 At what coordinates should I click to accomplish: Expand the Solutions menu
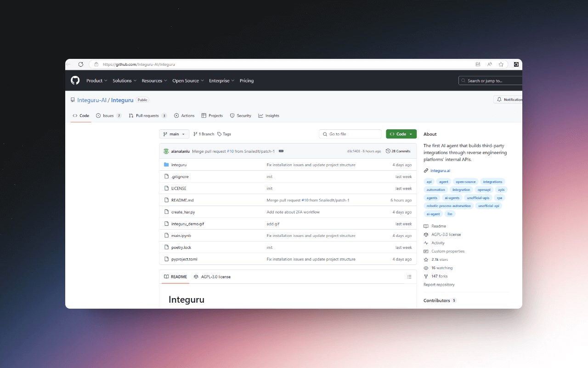125,80
